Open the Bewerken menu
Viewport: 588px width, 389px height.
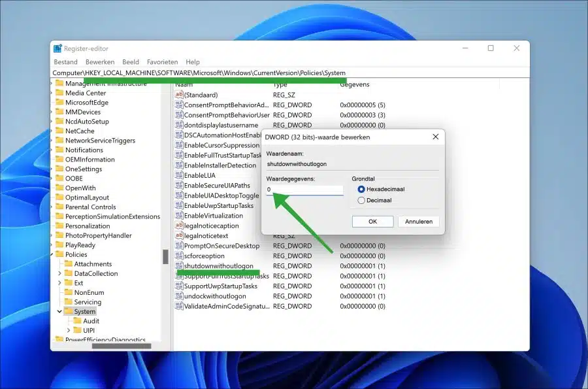coord(100,62)
